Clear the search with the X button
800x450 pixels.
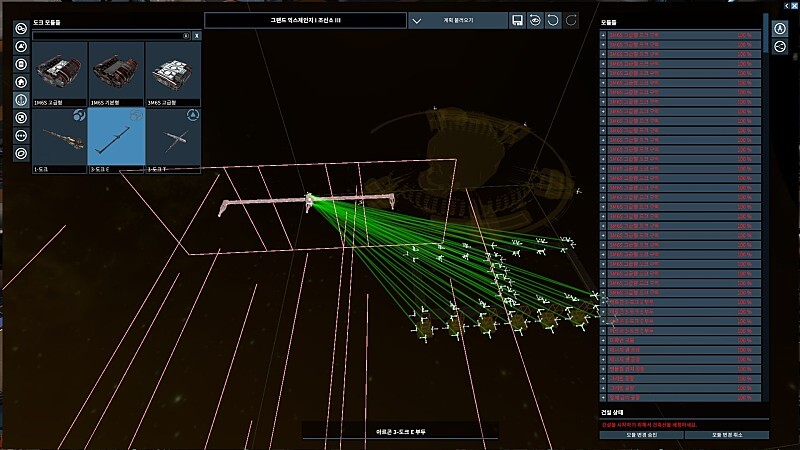click(196, 36)
